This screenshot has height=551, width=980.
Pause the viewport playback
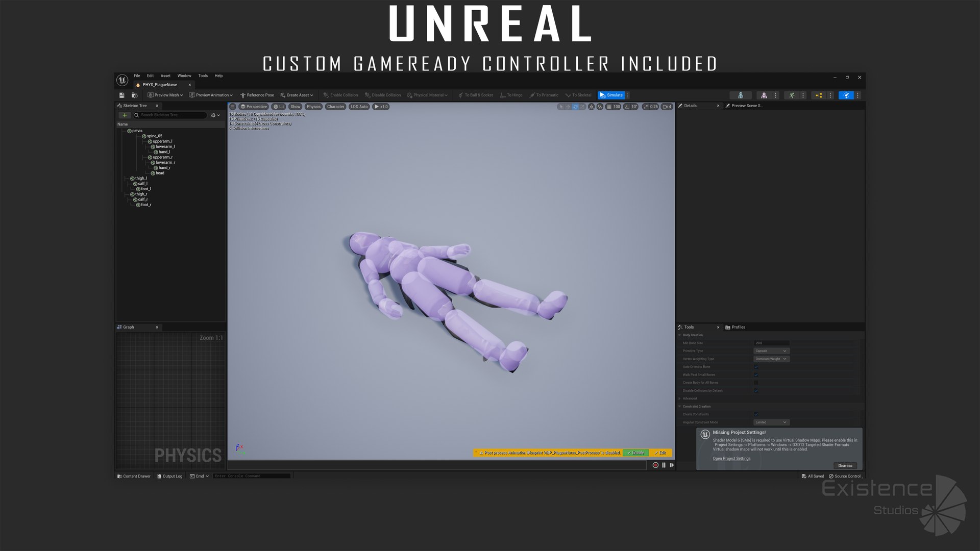tap(664, 465)
